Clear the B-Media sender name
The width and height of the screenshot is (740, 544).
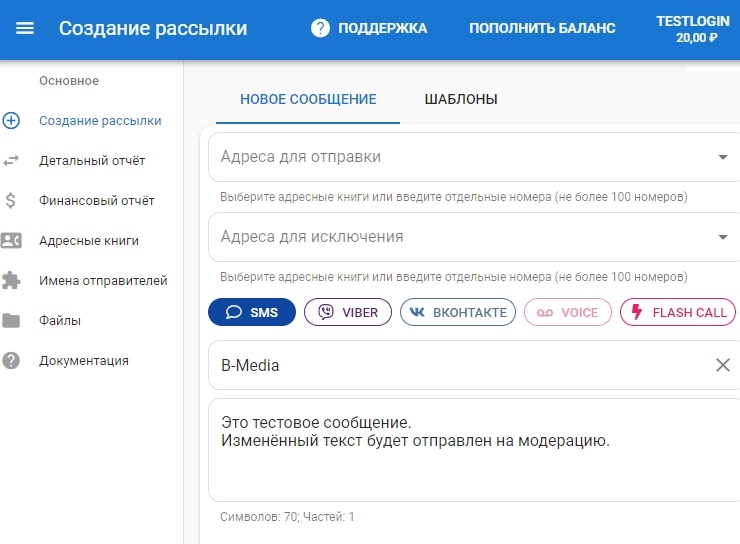723,365
